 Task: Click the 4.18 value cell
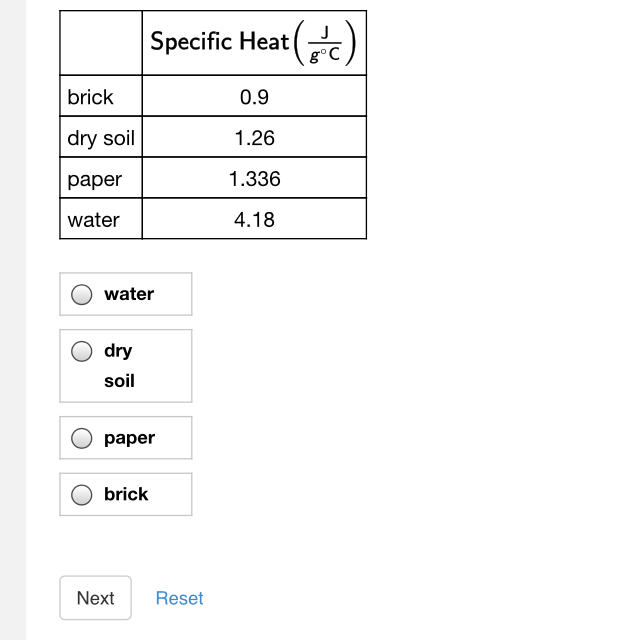click(x=254, y=220)
